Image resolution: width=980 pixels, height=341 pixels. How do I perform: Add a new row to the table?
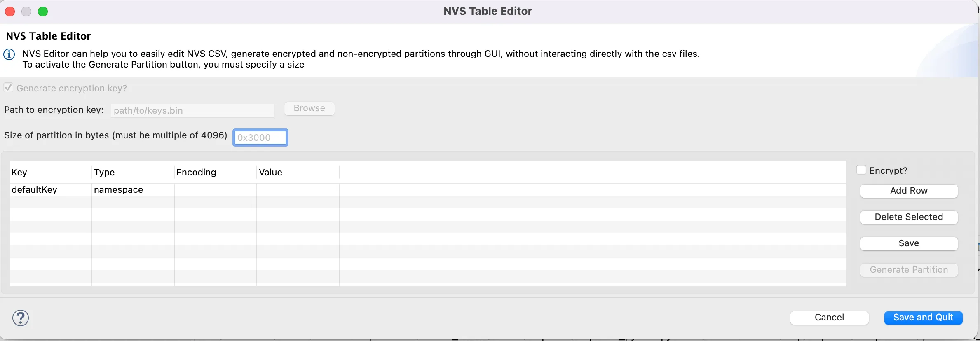[x=909, y=191]
